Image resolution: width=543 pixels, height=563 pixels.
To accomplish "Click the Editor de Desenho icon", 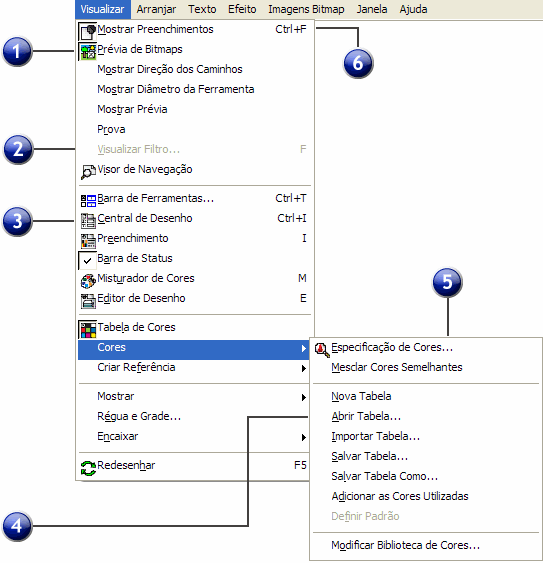I will pyautogui.click(x=88, y=301).
